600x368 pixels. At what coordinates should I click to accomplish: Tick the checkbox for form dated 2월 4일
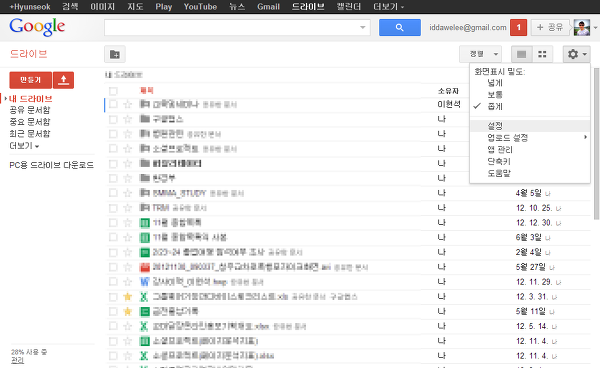coord(113,252)
